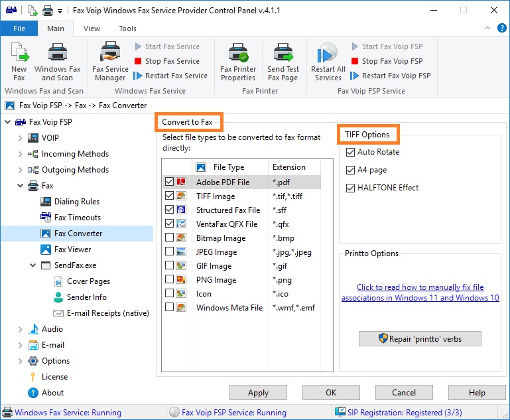
Task: Uncheck Adobe PDF File checkbox
Action: point(169,182)
